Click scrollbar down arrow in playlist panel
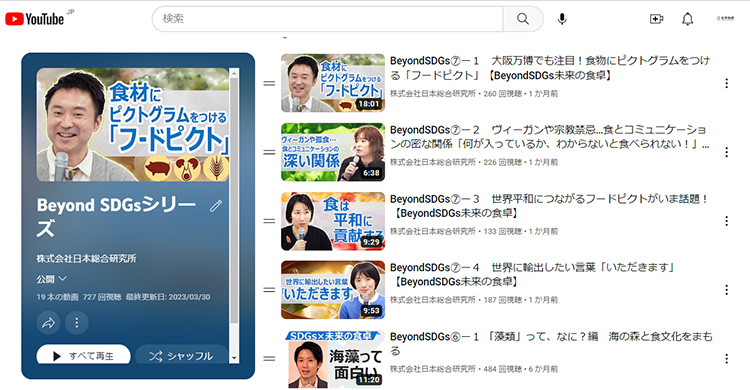Image resolution: width=750 pixels, height=390 pixels. (234, 358)
